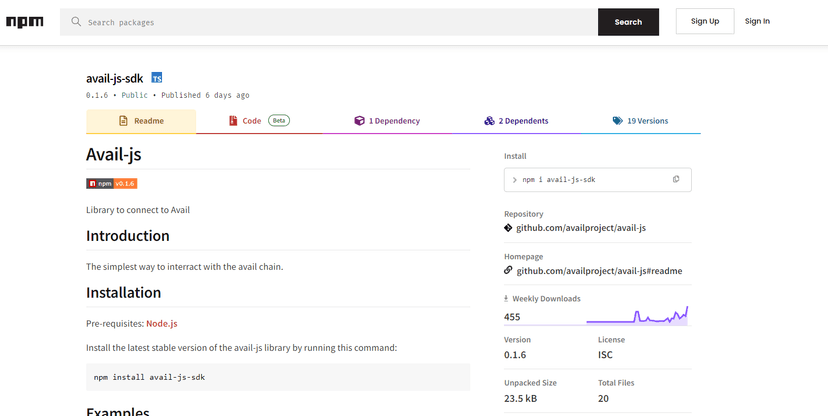Click the Sign Up button
Image resolution: width=828 pixels, height=416 pixels.
[705, 21]
